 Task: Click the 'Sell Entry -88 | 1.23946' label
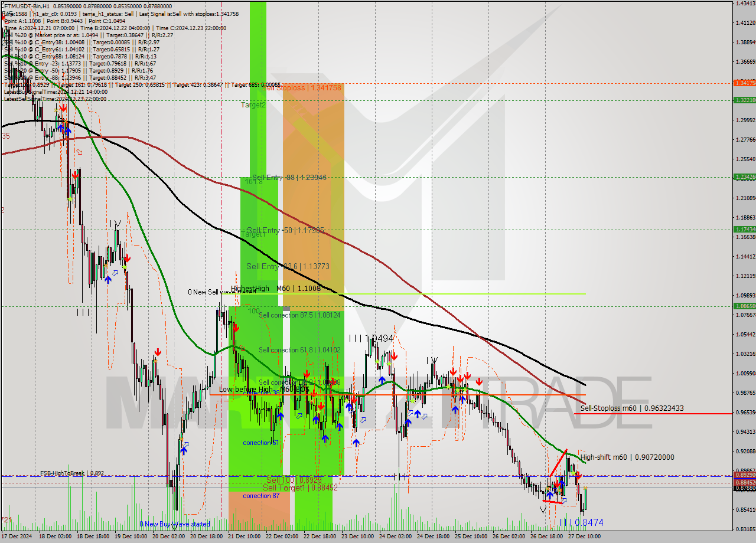click(289, 177)
